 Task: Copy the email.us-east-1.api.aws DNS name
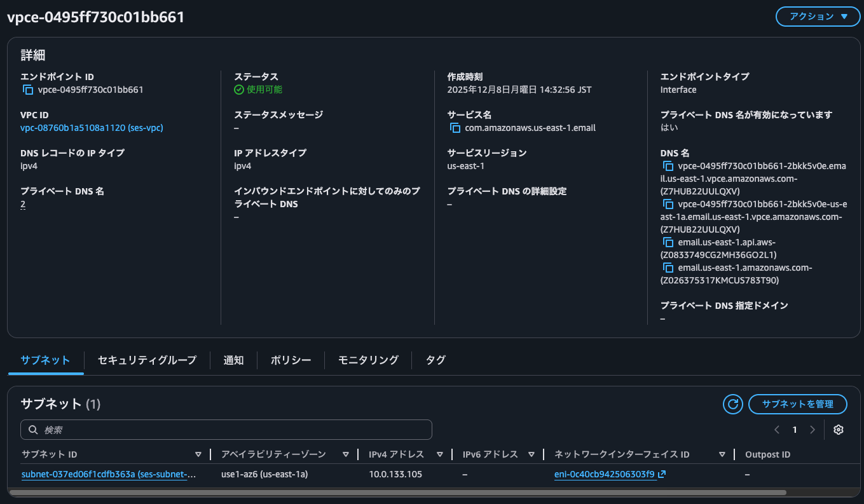668,242
